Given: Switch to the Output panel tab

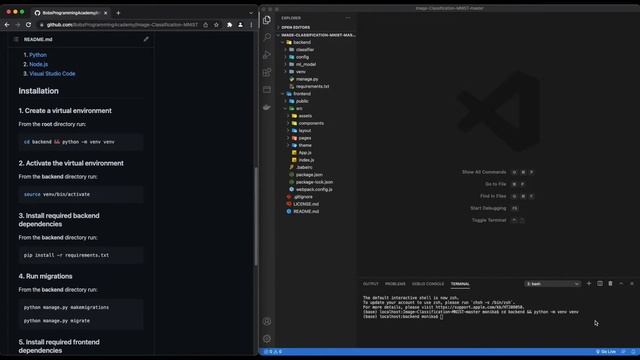Looking at the screenshot, I should pyautogui.click(x=371, y=284).
